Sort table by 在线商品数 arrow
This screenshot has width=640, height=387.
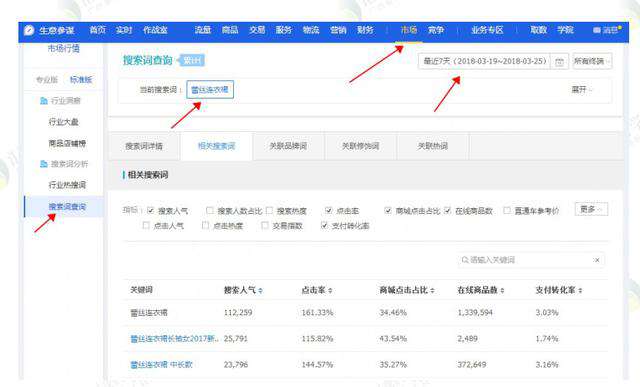502,291
